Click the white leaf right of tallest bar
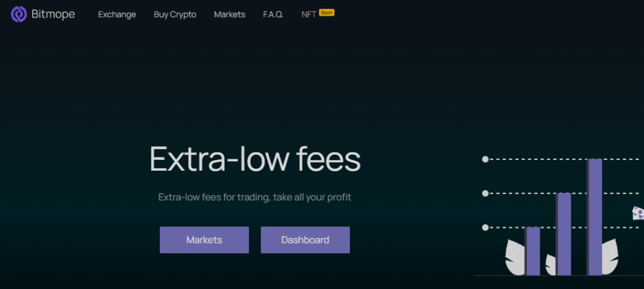 (609, 258)
